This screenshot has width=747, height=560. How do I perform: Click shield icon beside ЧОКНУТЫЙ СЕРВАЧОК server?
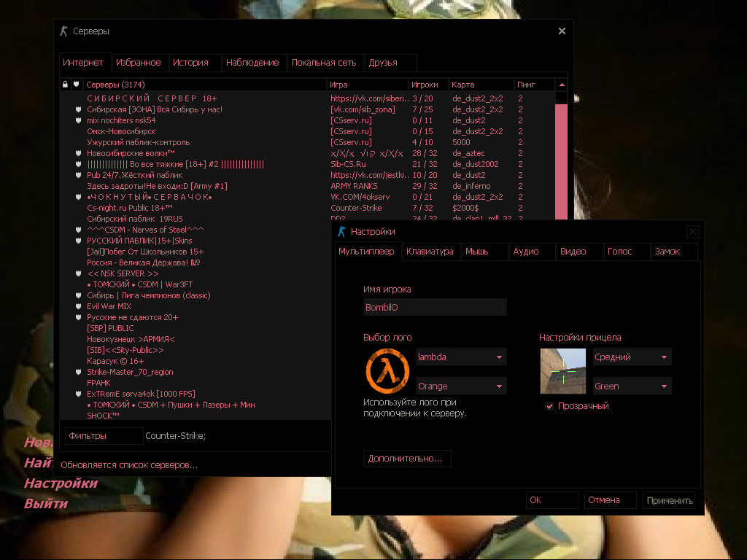coord(79,197)
